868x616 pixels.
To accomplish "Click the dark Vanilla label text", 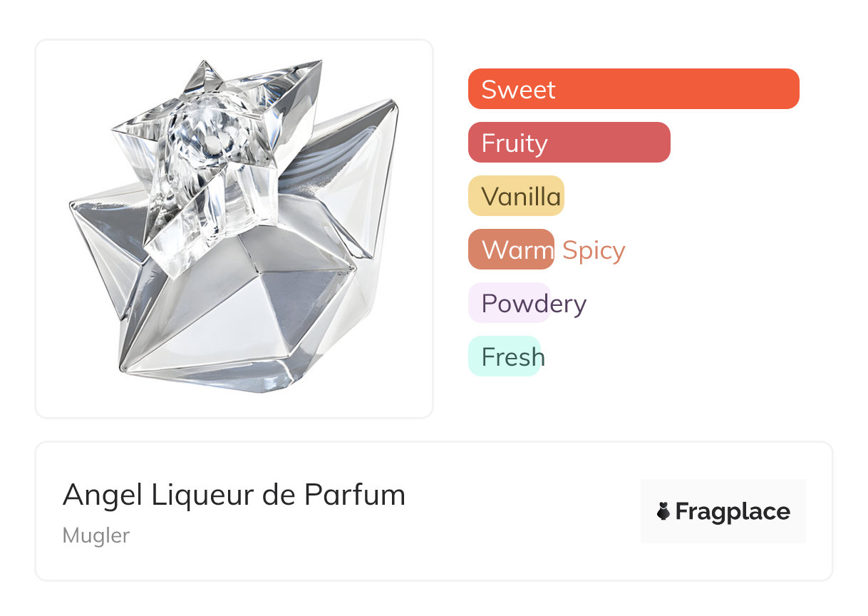I will click(522, 196).
